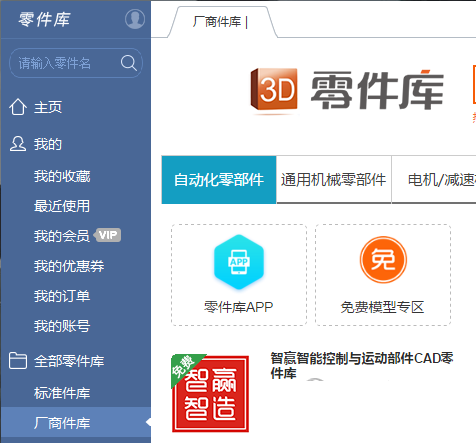Select the 通用机械零部件 category tab
The width and height of the screenshot is (476, 443).
point(334,180)
